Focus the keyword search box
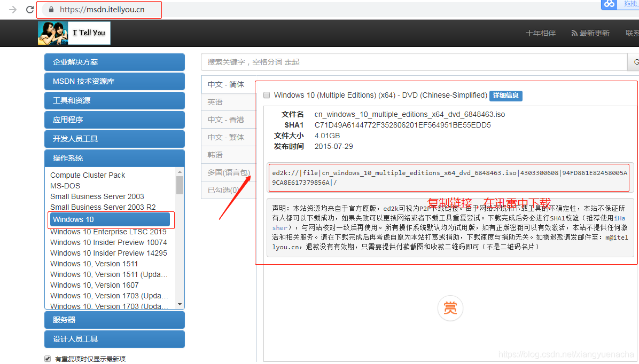The image size is (639, 364). pyautogui.click(x=414, y=62)
